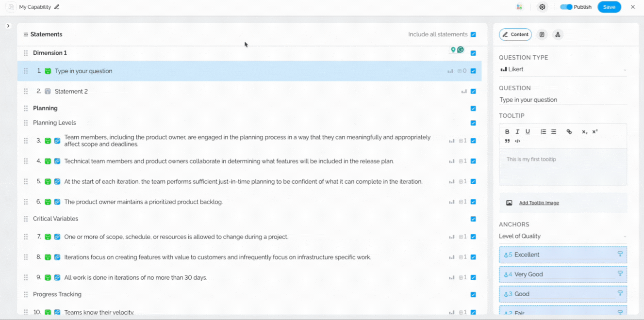This screenshot has height=320, width=644.
Task: Click the code view icon in tooltip toolbar
Action: [x=517, y=141]
